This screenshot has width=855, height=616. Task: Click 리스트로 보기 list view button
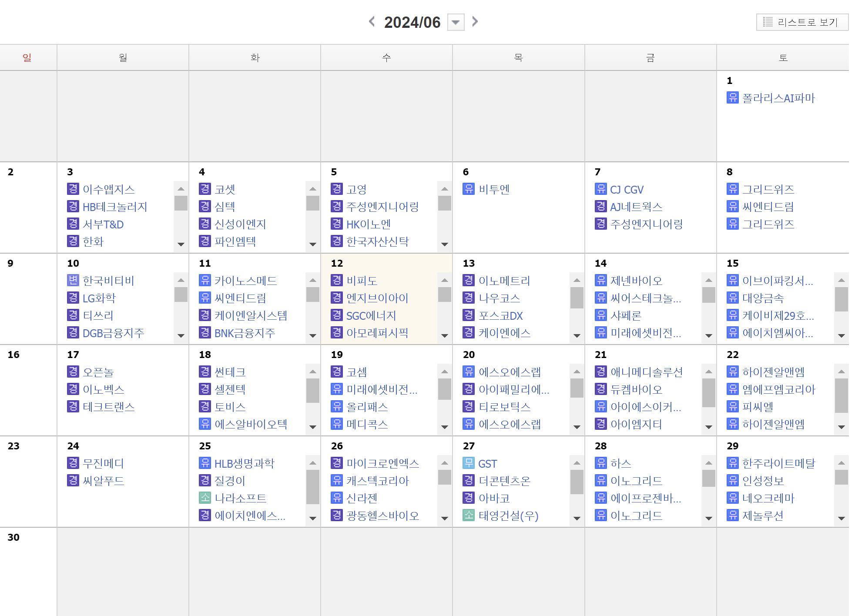[802, 22]
